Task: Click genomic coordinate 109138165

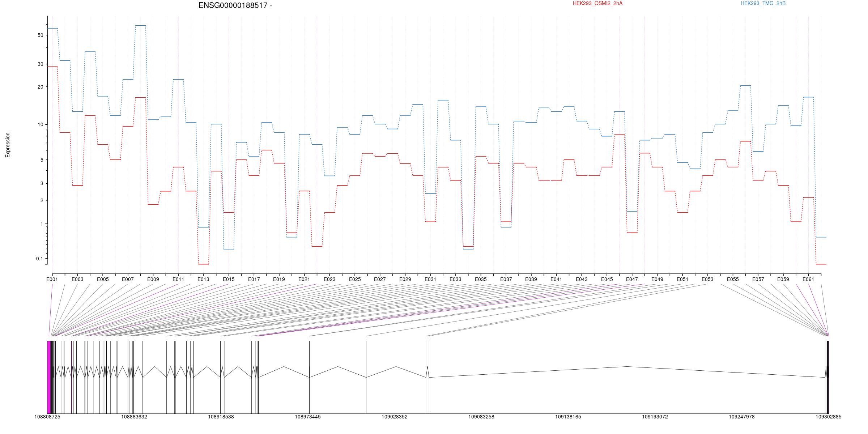Action: pyautogui.click(x=568, y=417)
